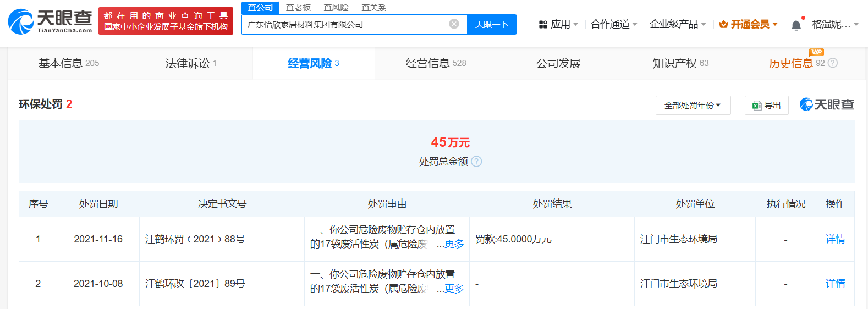Image resolution: width=868 pixels, height=309 pixels.
Task: Click the 天眼一下 search button
Action: pyautogui.click(x=492, y=24)
